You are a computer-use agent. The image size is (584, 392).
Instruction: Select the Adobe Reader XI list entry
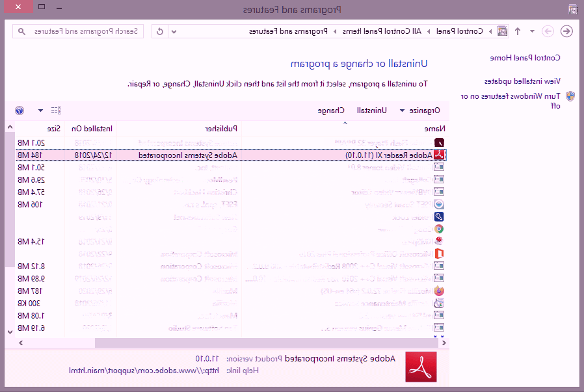[x=390, y=155]
